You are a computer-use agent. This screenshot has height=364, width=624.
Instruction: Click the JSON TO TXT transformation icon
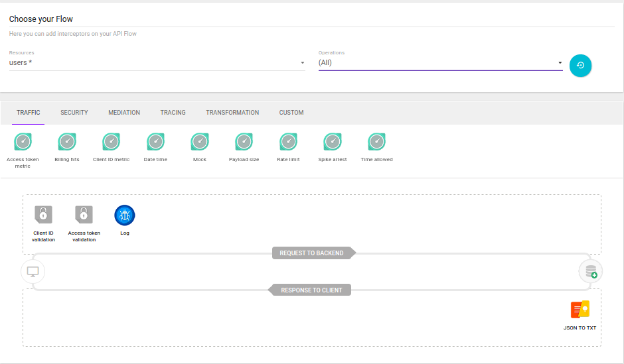pyautogui.click(x=580, y=310)
